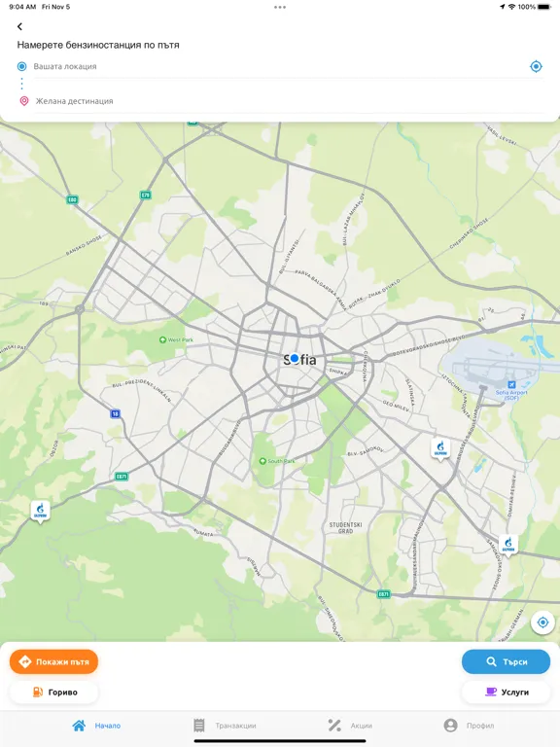
Task: Tap the E871 road shield near Studentski Grad
Action: [383, 593]
